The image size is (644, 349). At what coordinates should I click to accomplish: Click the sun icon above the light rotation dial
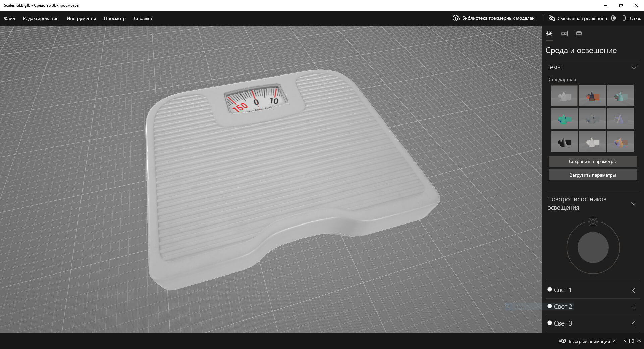click(593, 222)
